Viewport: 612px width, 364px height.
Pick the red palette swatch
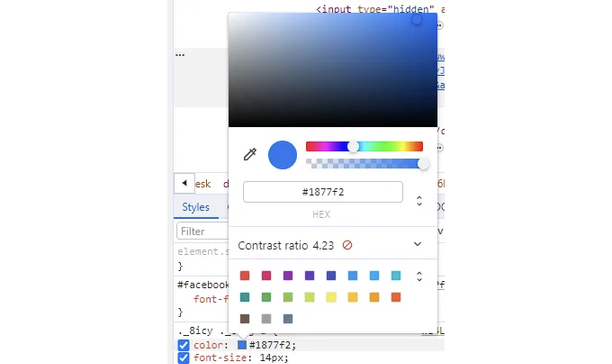tap(245, 276)
